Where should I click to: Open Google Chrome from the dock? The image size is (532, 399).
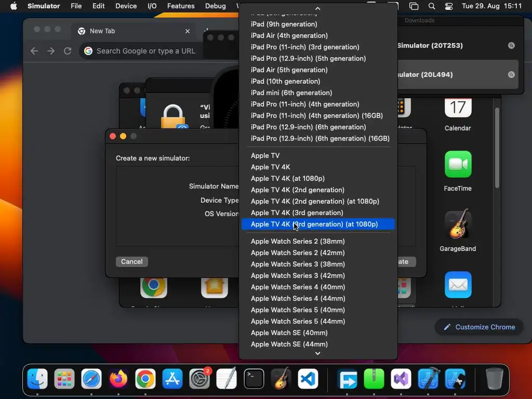tap(145, 379)
